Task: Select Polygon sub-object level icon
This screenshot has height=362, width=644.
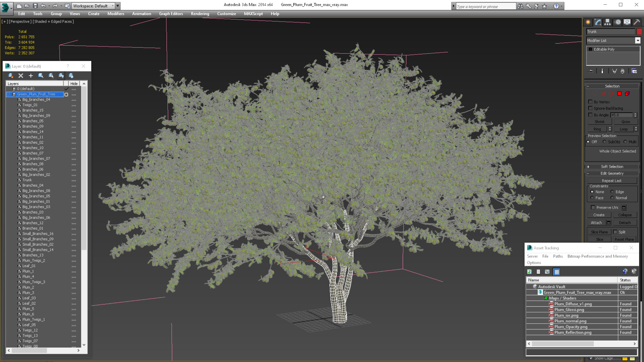Action: click(619, 94)
